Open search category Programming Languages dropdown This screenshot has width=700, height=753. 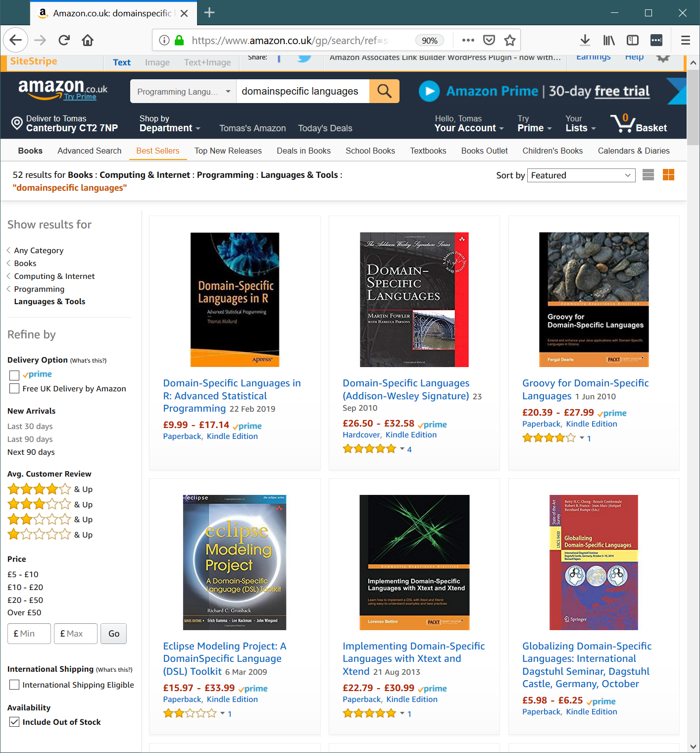coord(183,91)
